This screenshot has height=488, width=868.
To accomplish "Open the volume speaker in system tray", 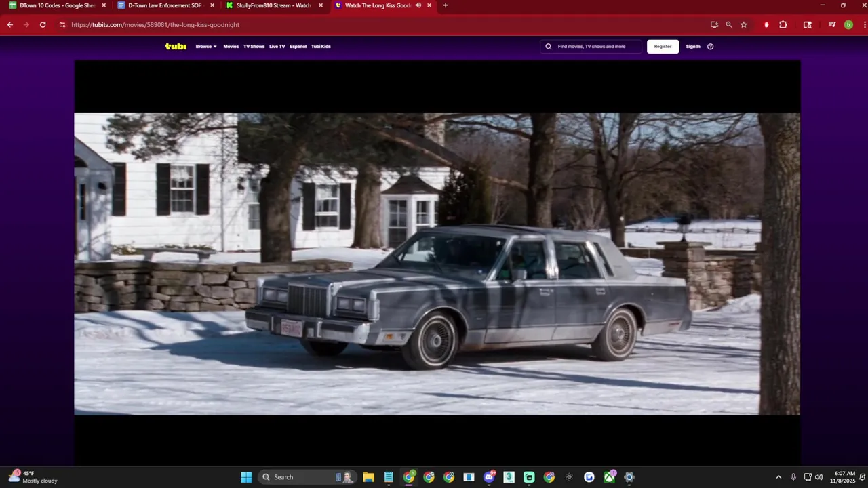I will tap(818, 477).
